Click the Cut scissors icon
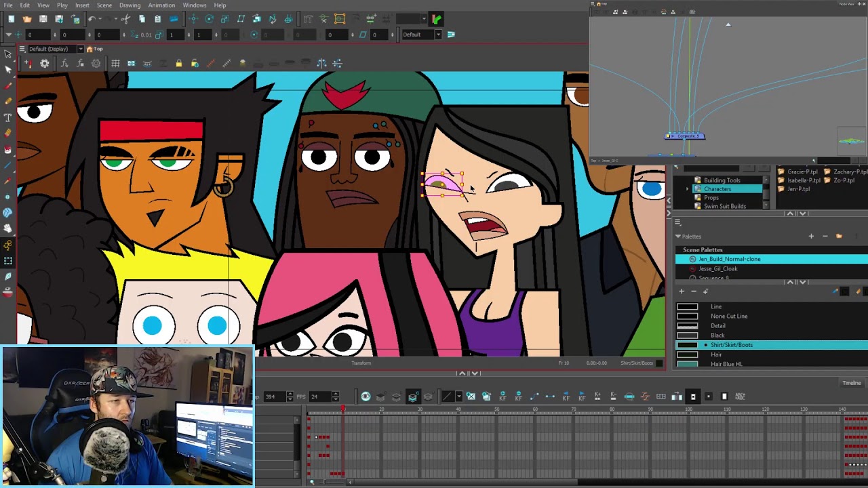This screenshot has width=868, height=488. pyautogui.click(x=125, y=19)
